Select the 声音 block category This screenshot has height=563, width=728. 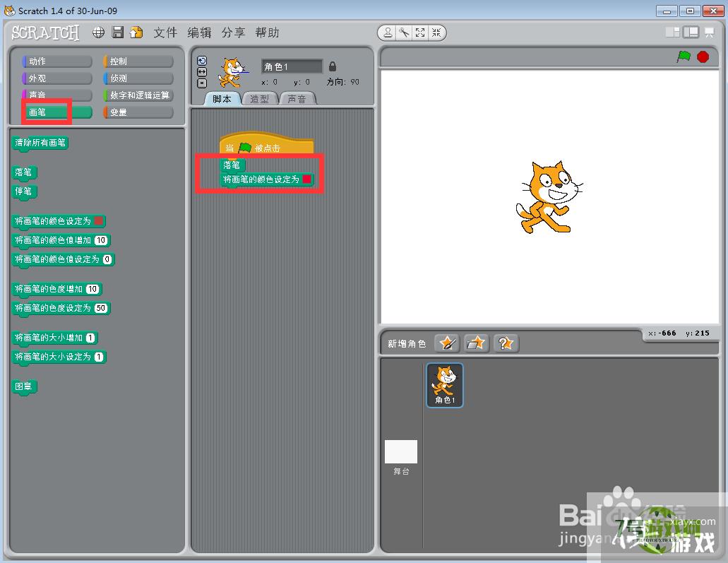[x=57, y=95]
